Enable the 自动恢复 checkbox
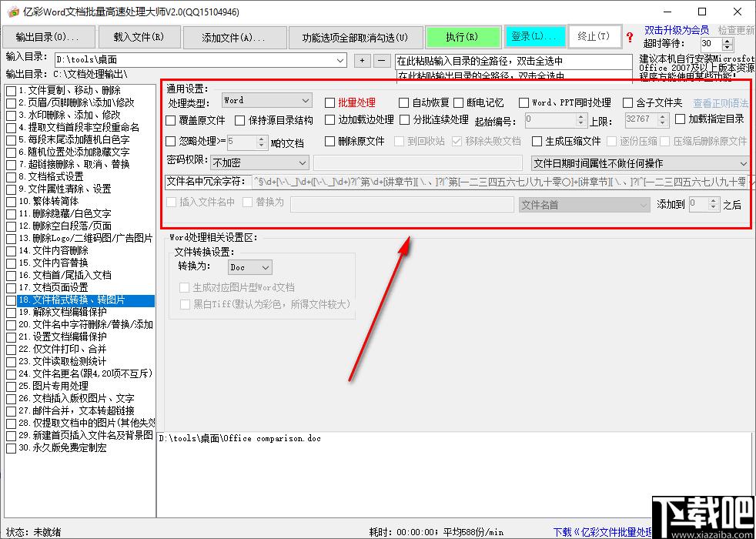Viewport: 756px width, 539px height. [x=403, y=102]
